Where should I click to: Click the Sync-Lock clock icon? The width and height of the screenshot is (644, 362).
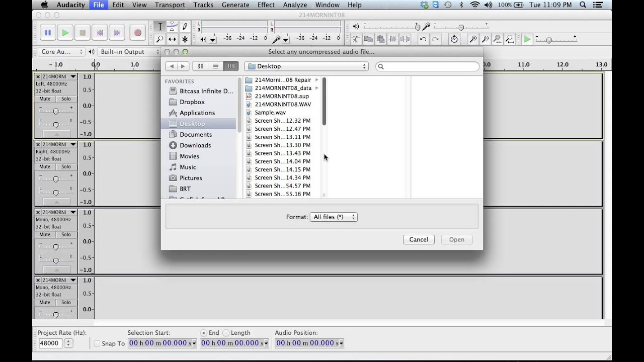(x=454, y=39)
